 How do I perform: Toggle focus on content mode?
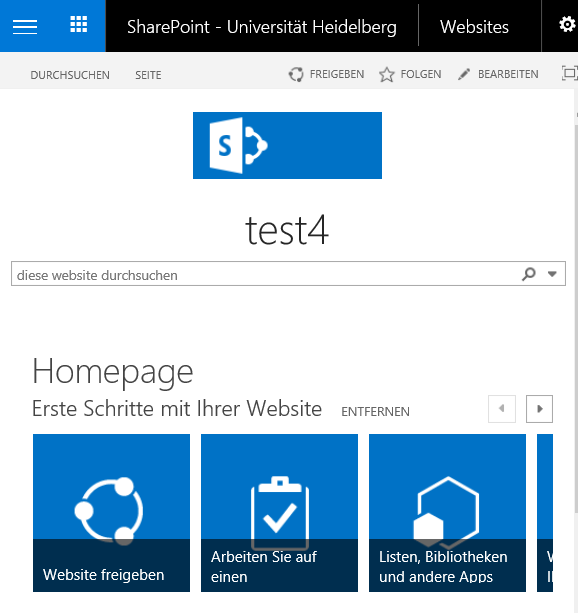tap(569, 73)
